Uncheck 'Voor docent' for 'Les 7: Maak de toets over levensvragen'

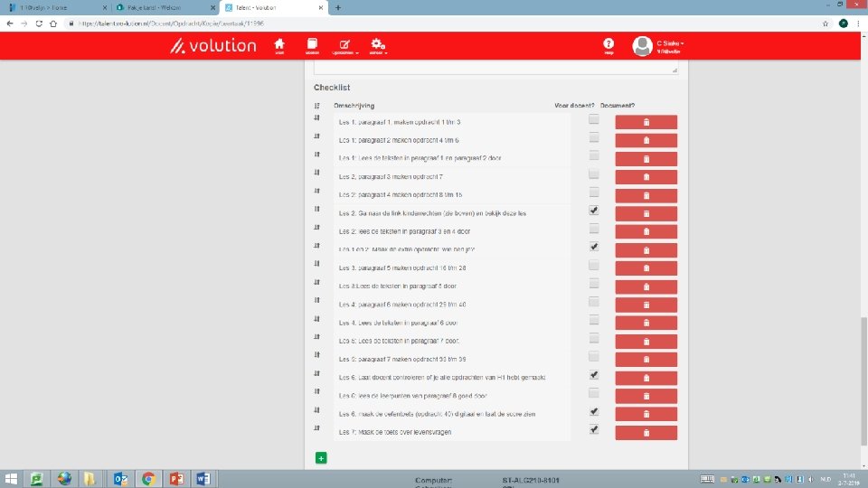tap(593, 429)
